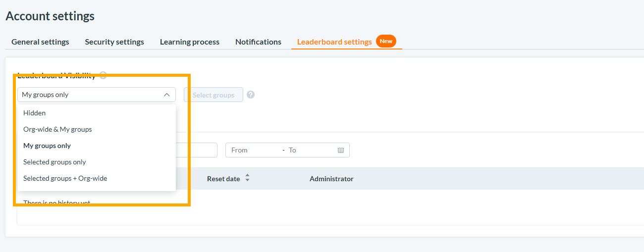Sort by Reset date using arrows icon

[247, 178]
